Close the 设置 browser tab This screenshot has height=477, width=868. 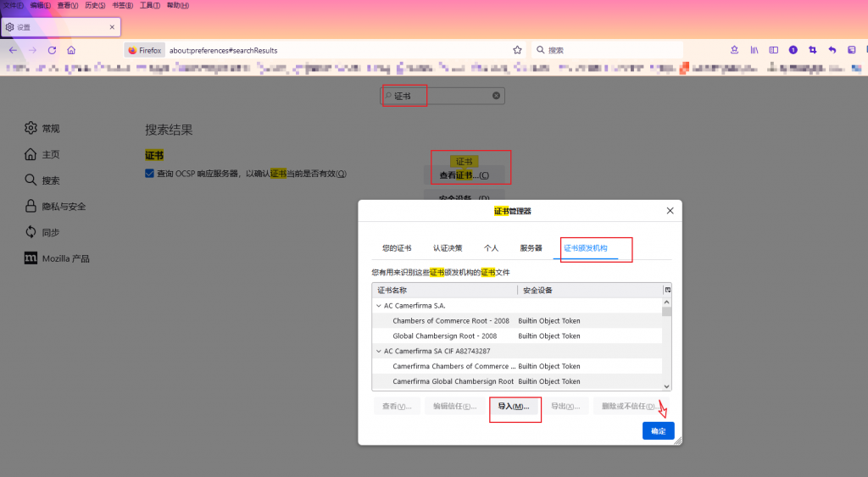click(x=112, y=27)
